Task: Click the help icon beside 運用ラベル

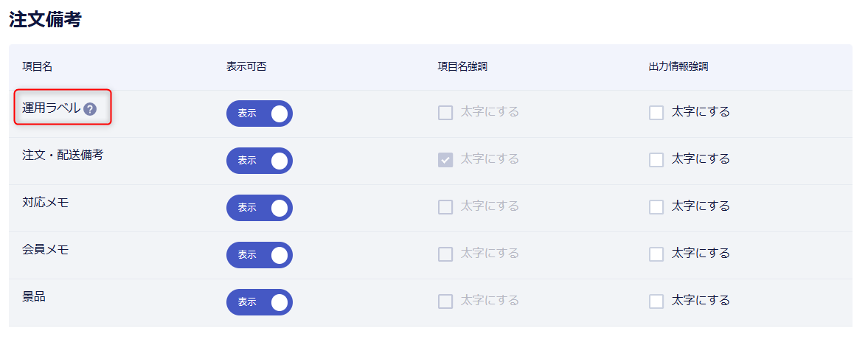Action: (x=90, y=109)
